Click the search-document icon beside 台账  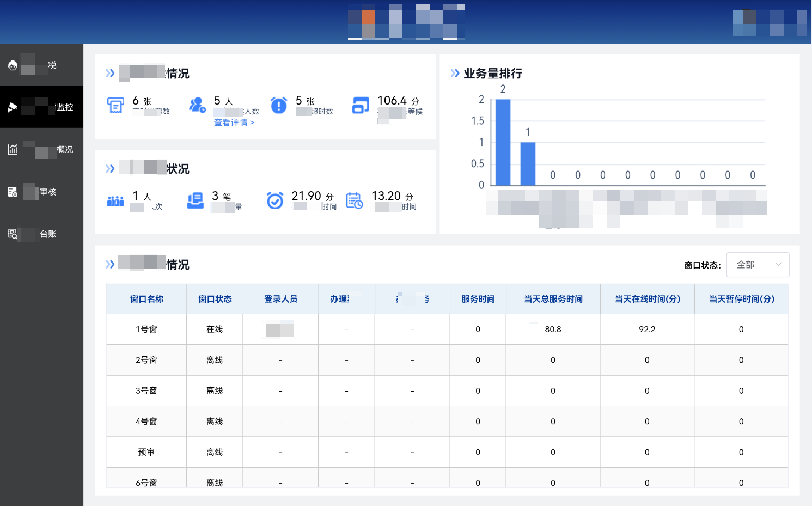(x=13, y=234)
